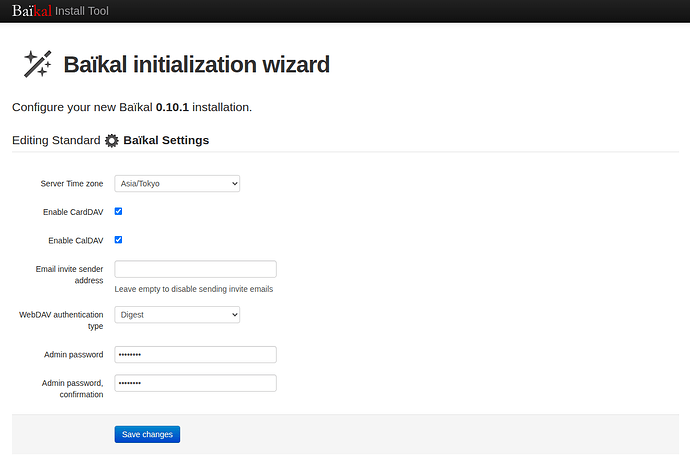Click the Baïkal Settings section title

[x=166, y=140]
